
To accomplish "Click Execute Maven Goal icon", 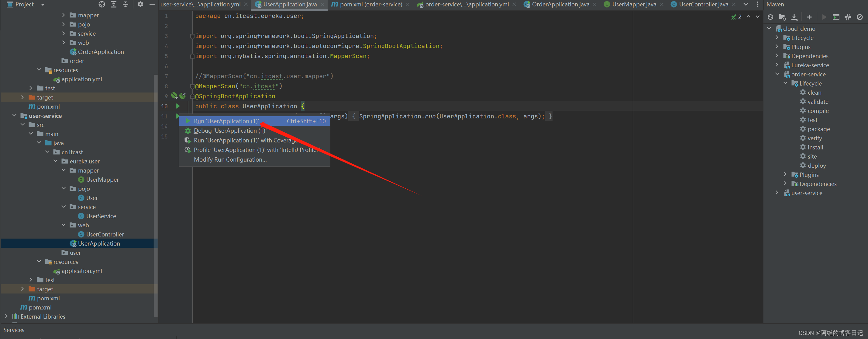I will tap(836, 17).
